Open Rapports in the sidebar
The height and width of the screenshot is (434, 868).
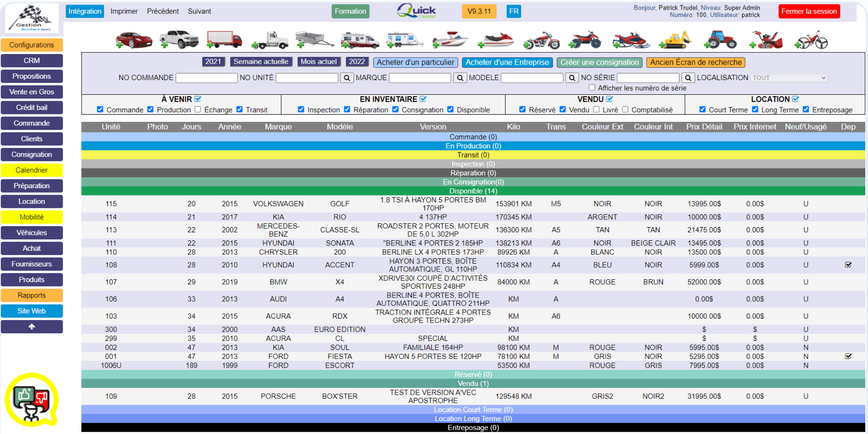pyautogui.click(x=32, y=295)
